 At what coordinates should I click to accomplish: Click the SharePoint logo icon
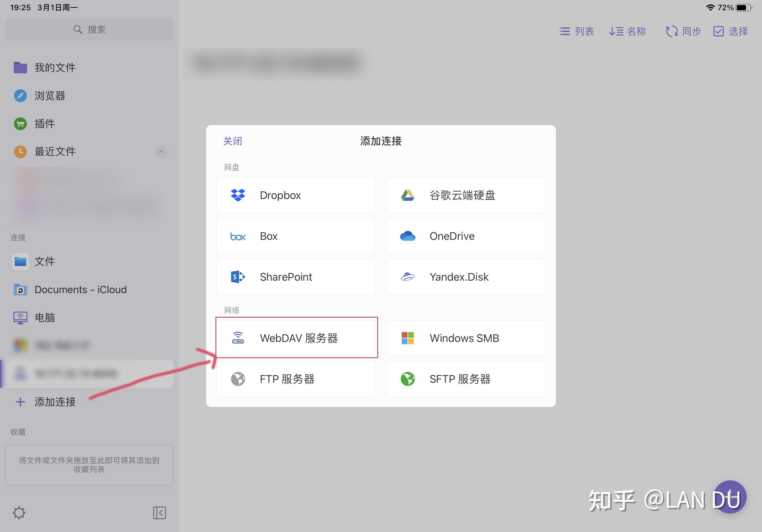click(x=238, y=277)
